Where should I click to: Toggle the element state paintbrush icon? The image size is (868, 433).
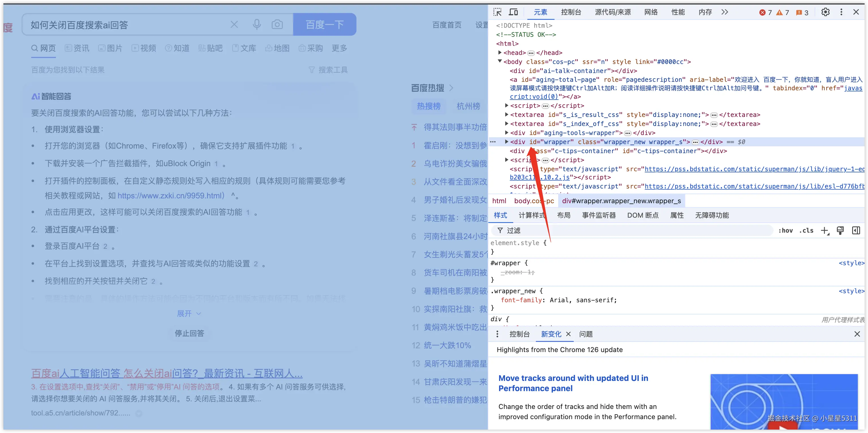point(840,230)
